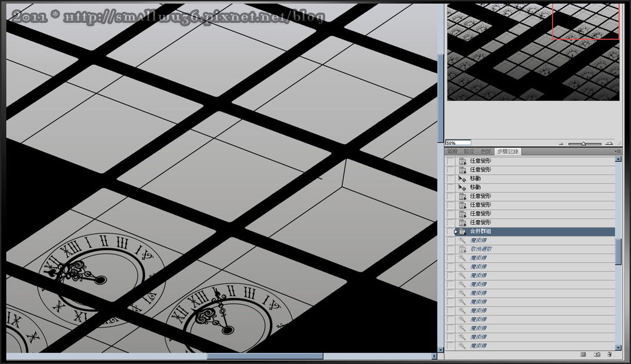Toggle history brush source box beside 取消選取
This screenshot has height=364, width=631.
coord(450,249)
